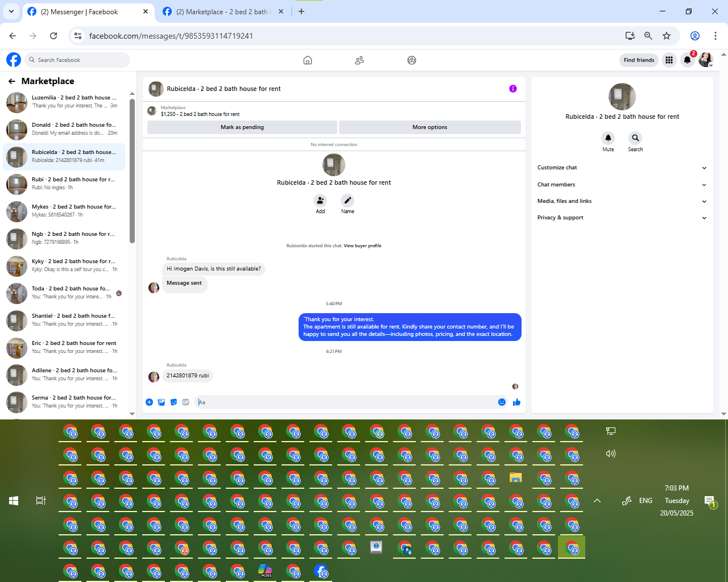Expand Chat members section

click(x=622, y=185)
